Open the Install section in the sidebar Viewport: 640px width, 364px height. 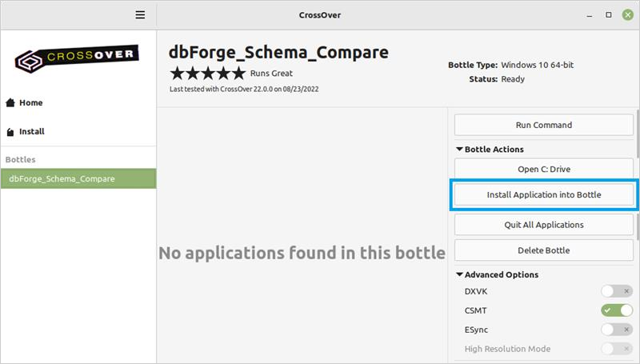click(x=32, y=132)
